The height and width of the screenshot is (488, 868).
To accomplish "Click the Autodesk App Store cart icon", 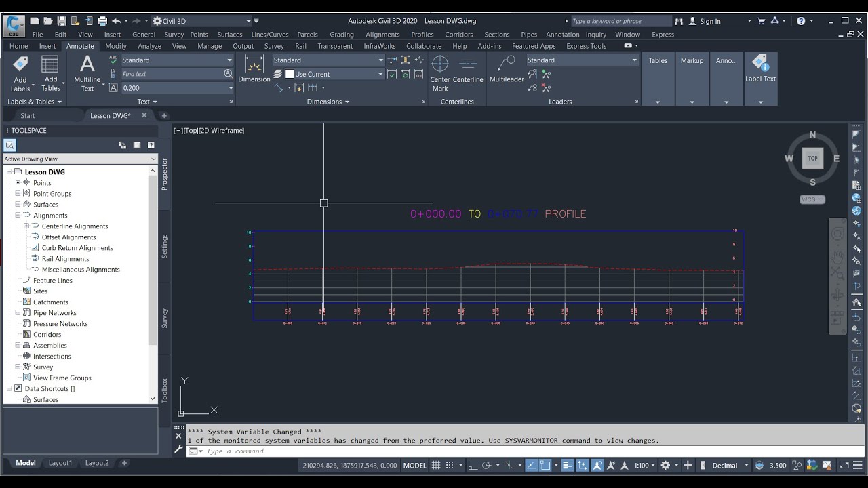I will [761, 21].
